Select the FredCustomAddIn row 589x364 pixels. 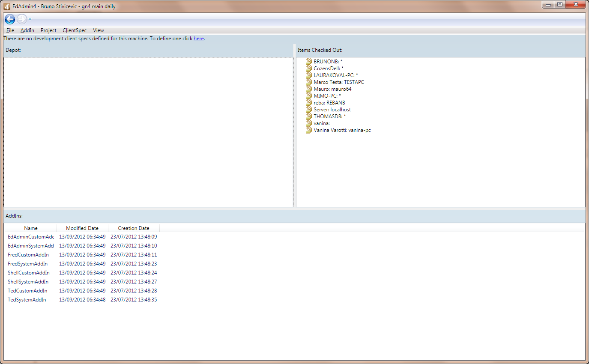pyautogui.click(x=294, y=255)
